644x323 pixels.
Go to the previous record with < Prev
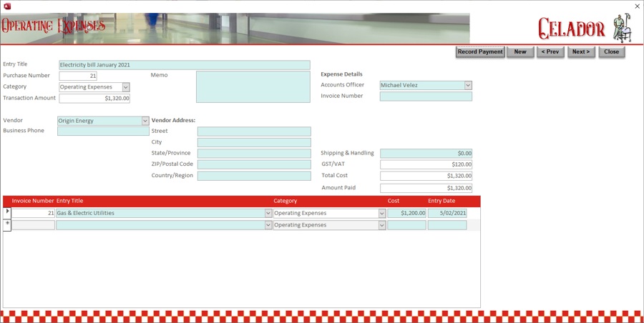550,51
